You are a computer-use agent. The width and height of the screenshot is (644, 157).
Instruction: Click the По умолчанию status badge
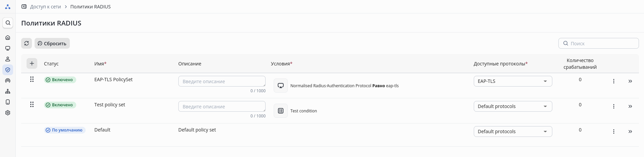(x=64, y=130)
